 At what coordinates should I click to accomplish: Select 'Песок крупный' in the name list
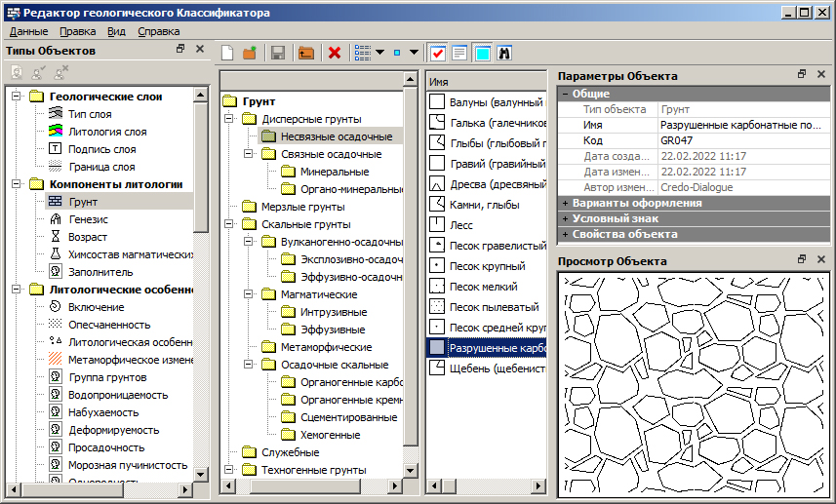coord(488,266)
